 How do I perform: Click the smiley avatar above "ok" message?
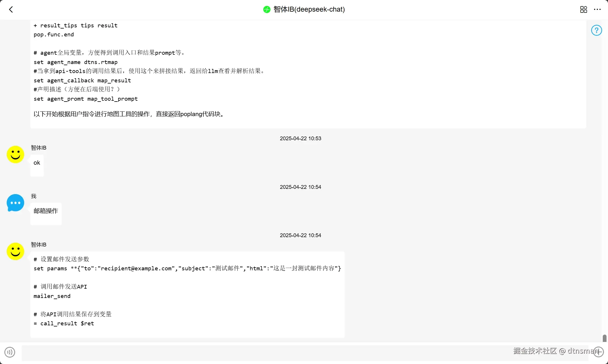click(x=15, y=155)
